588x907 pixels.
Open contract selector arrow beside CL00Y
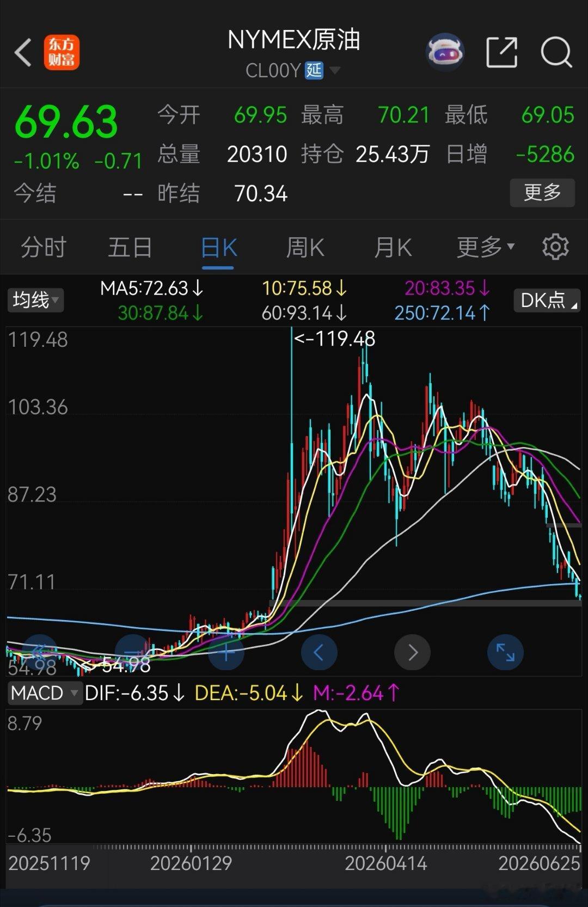[335, 70]
